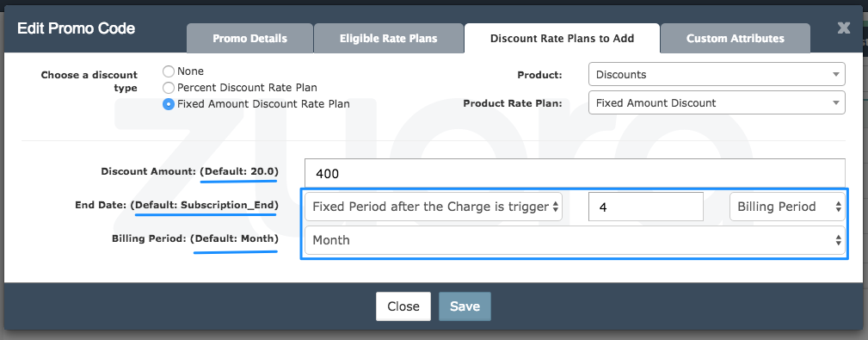Screen dimensions: 868x340
Task: Expand the Month billing period dropdown
Action: click(x=576, y=240)
